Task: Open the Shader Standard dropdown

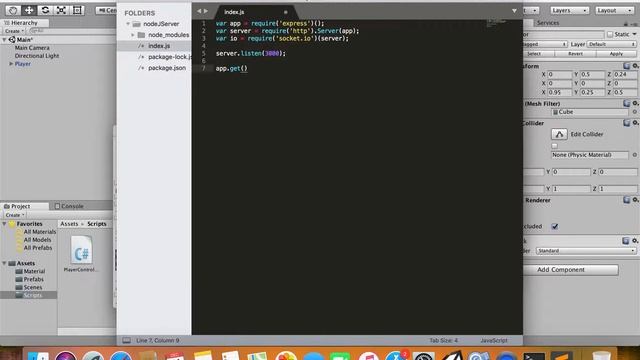Action: [586, 251]
